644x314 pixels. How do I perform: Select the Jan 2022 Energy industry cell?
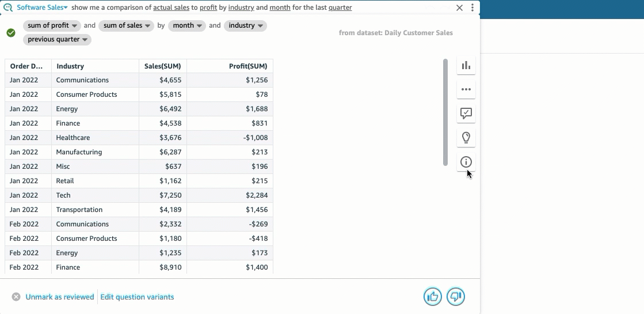pyautogui.click(x=95, y=109)
